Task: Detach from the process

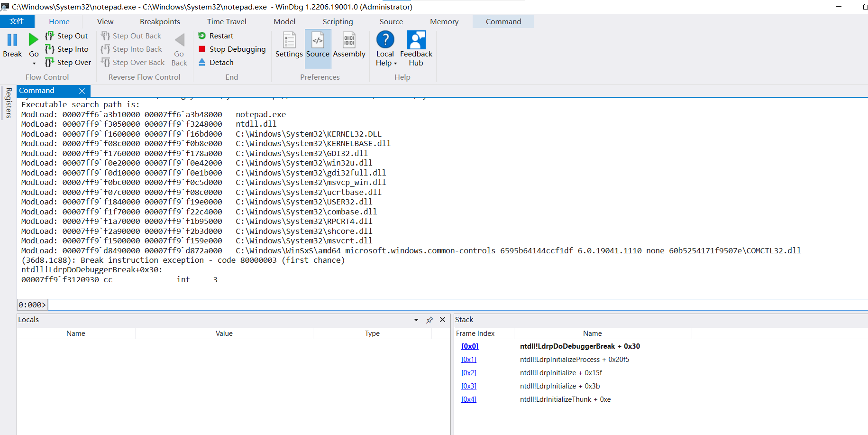Action: [216, 63]
